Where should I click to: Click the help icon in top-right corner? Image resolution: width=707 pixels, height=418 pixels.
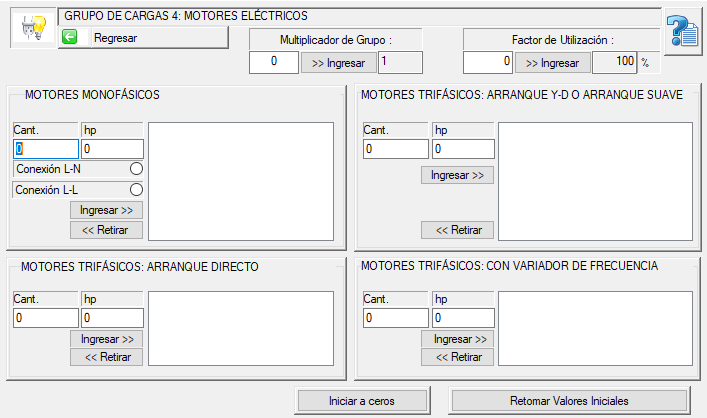click(x=684, y=30)
